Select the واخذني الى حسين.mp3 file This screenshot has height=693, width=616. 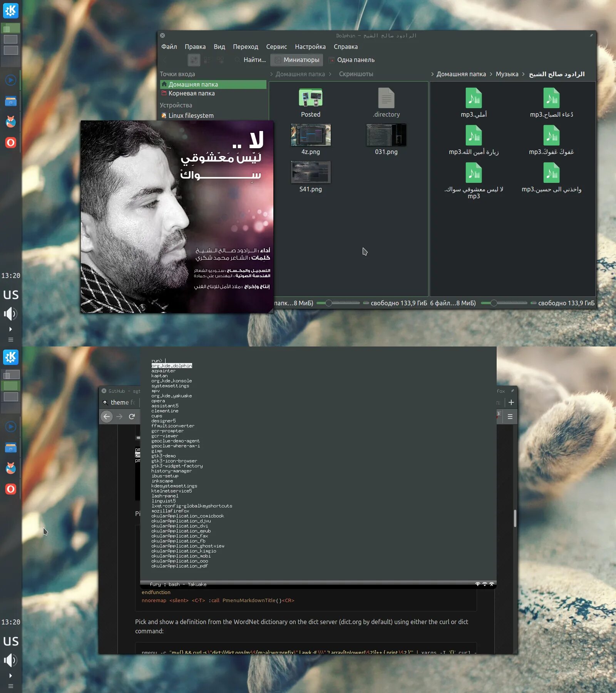click(551, 177)
